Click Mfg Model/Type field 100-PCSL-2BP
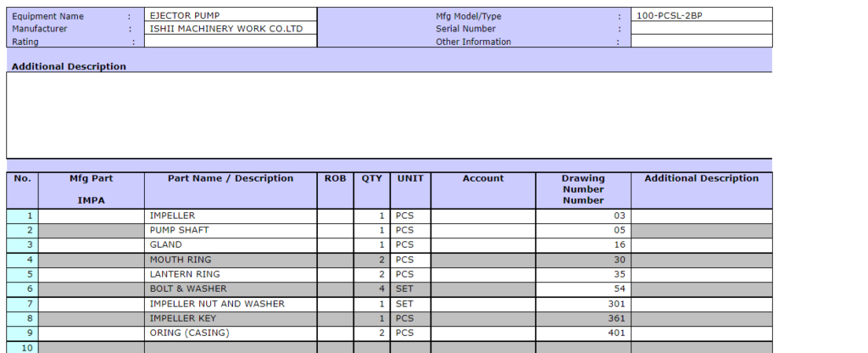Viewport: 868px width, 353px height. tap(701, 15)
